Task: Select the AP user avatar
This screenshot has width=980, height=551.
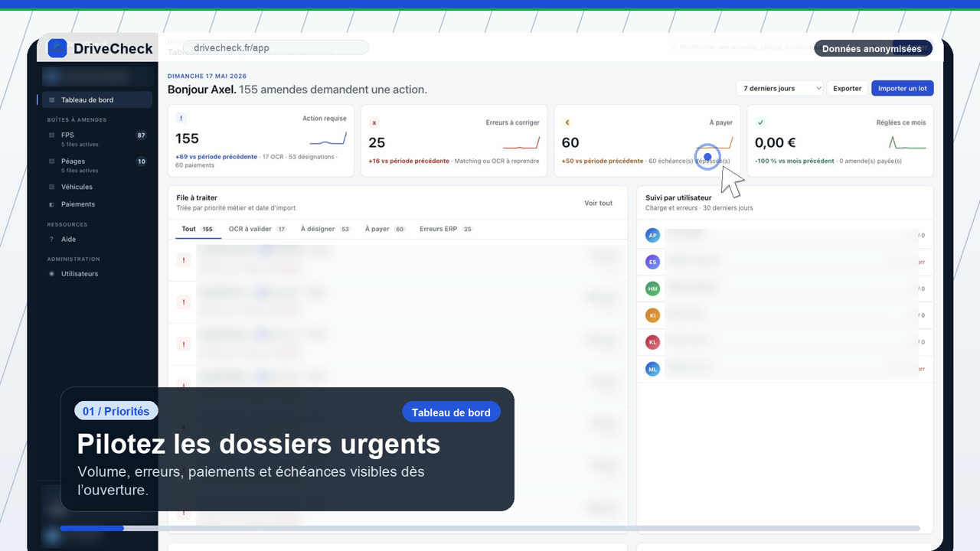Action: coord(652,236)
